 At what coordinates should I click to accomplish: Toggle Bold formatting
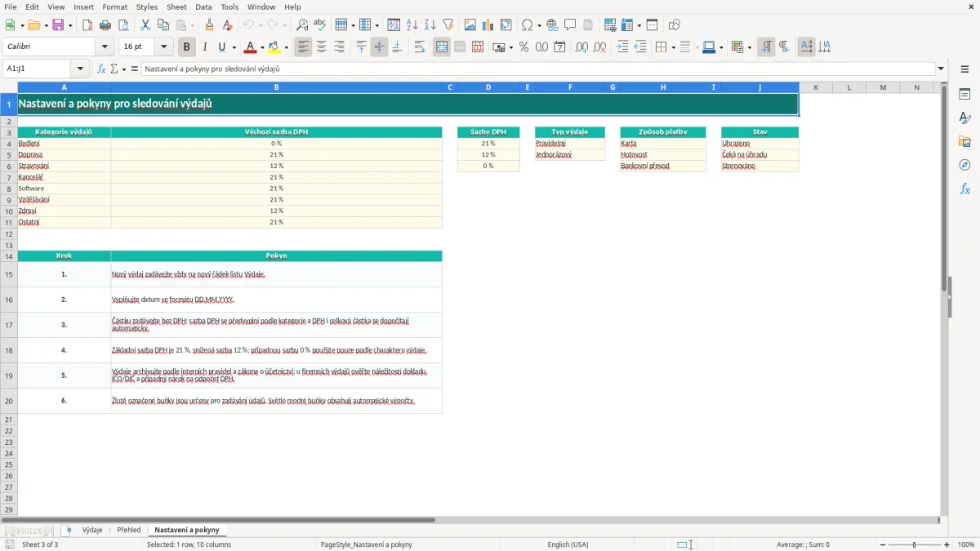pyautogui.click(x=186, y=47)
